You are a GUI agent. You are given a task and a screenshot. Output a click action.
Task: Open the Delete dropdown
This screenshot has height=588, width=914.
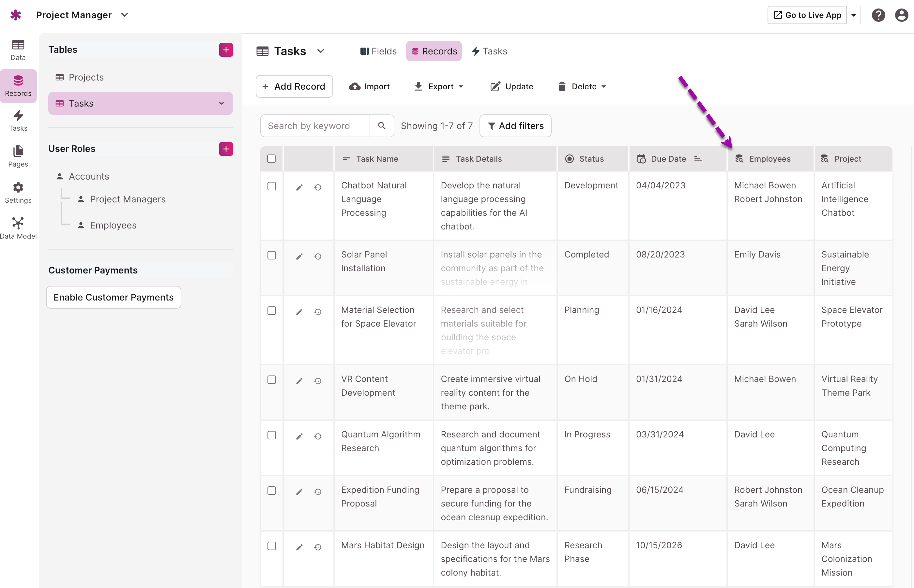click(582, 87)
